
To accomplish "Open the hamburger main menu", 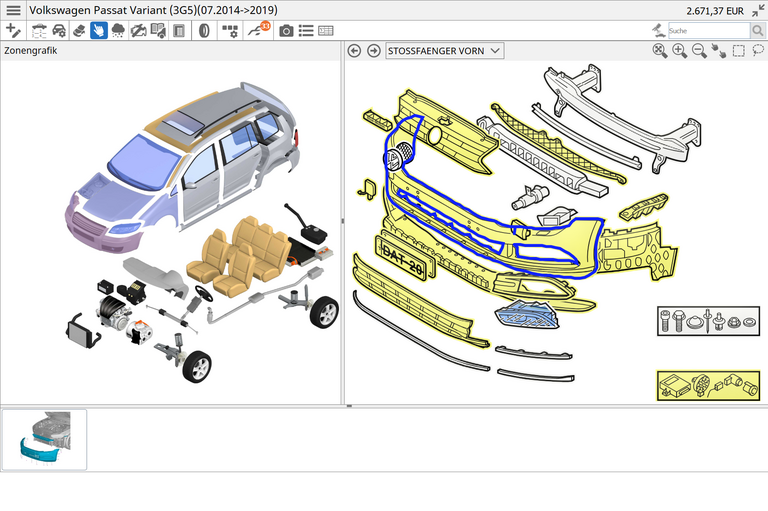I will (13, 10).
